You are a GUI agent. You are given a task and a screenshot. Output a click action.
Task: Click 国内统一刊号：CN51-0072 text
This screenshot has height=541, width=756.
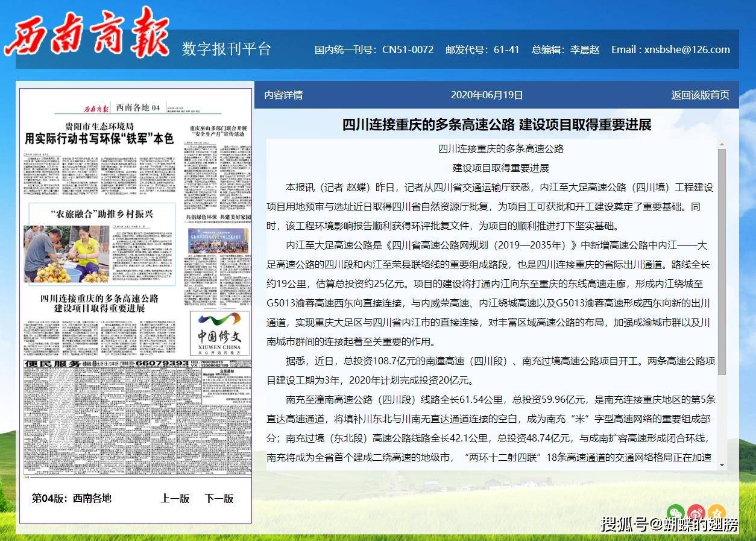(x=374, y=49)
